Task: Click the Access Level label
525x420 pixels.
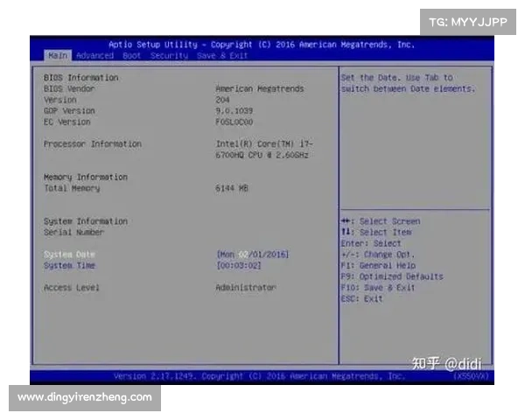Action: (72, 288)
